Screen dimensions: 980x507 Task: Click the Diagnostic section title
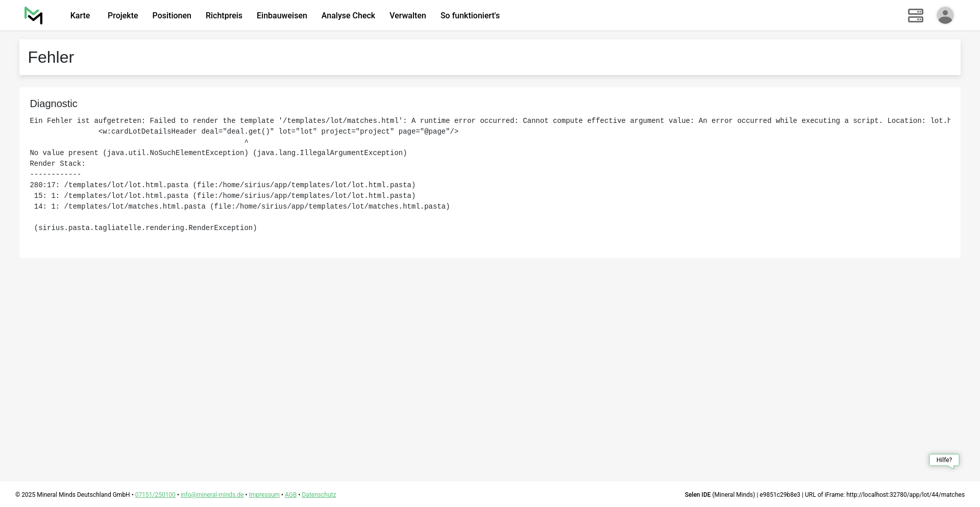tap(54, 104)
